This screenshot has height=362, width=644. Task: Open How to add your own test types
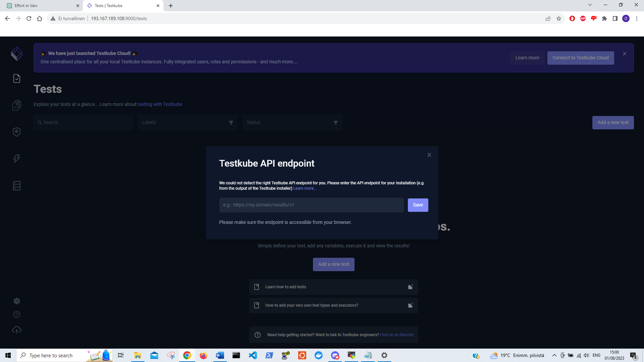point(334,306)
